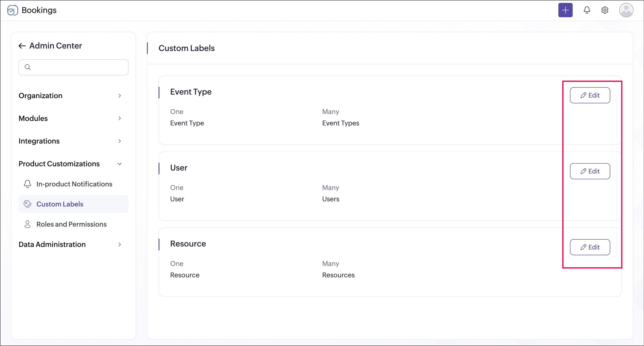Click the Resource card heading

(x=188, y=244)
